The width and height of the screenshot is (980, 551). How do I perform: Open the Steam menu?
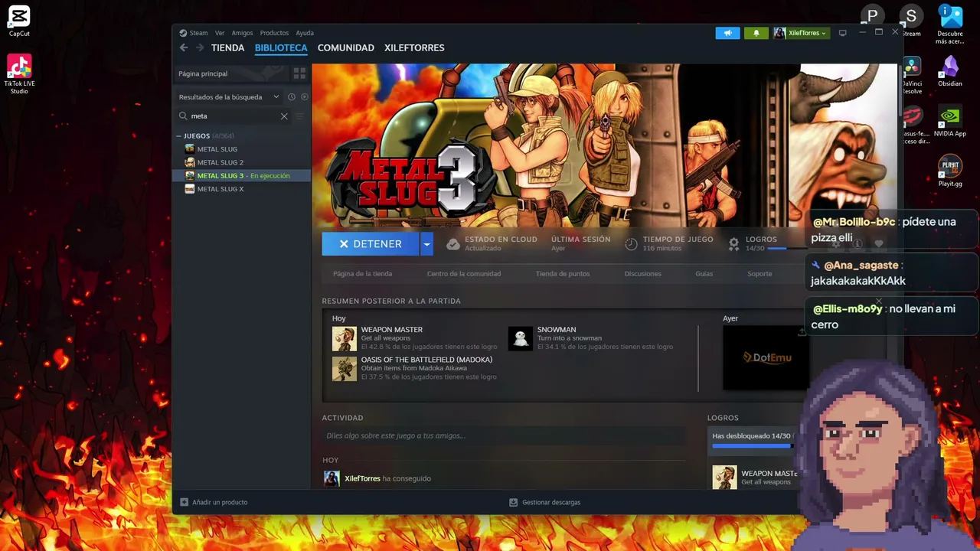[199, 33]
